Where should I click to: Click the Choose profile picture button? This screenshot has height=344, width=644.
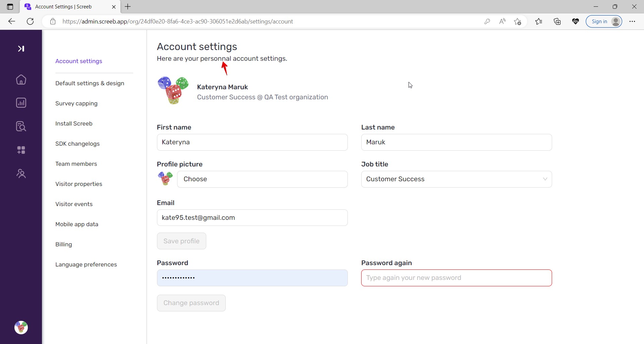pos(262,179)
